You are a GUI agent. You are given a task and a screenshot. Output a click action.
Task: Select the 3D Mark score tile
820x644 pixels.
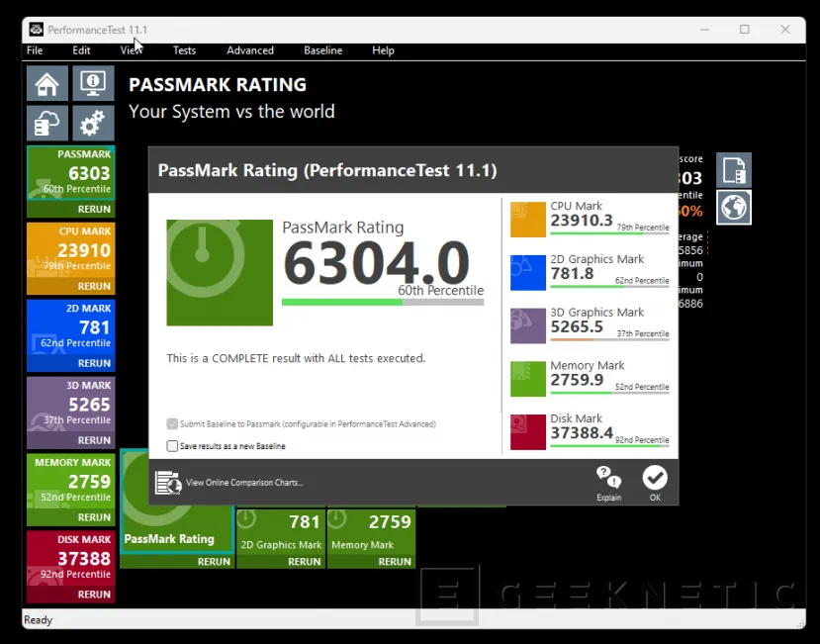click(70, 405)
